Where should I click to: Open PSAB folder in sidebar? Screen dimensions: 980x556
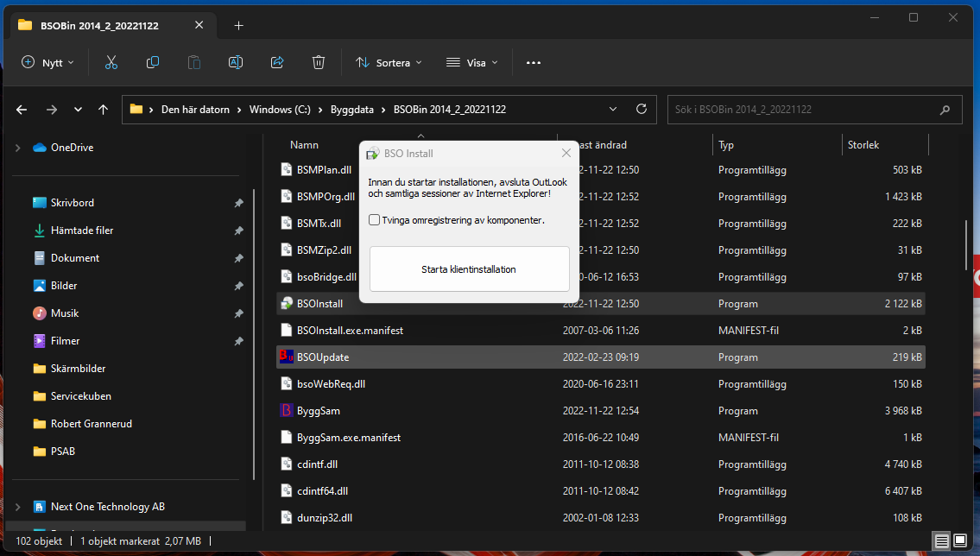[62, 451]
